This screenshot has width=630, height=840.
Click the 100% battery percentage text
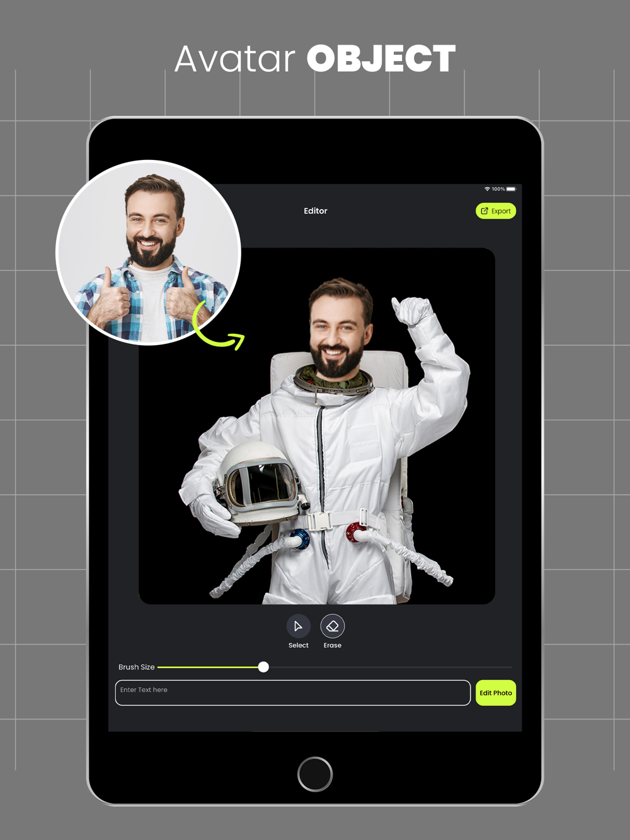(498, 189)
